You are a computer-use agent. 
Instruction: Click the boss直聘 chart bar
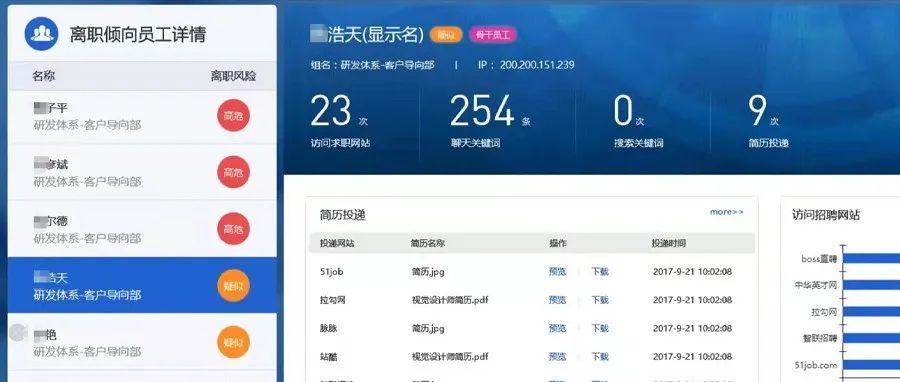click(x=871, y=258)
